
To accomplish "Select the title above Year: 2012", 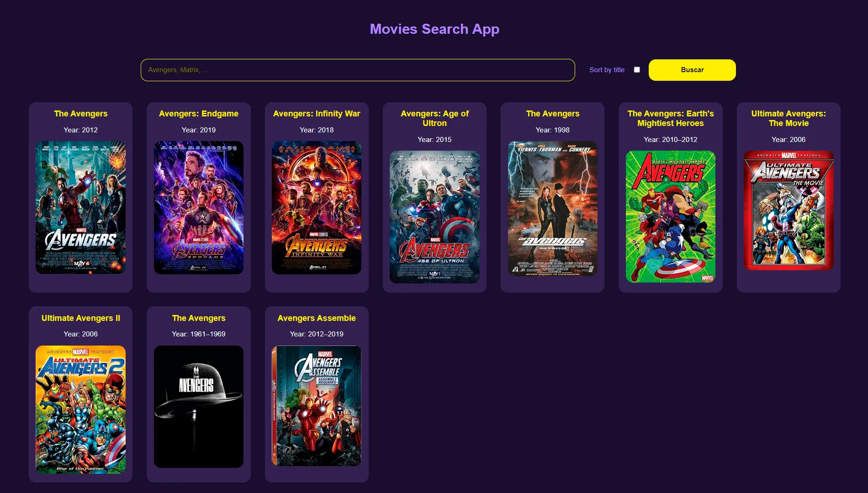I will [81, 114].
